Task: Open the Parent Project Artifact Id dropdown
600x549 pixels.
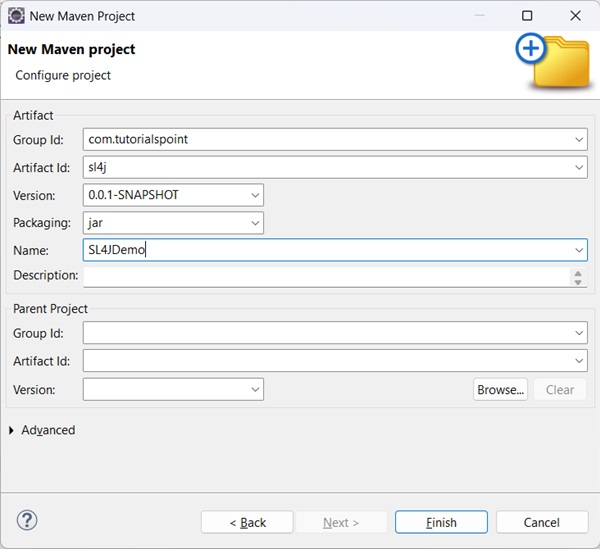Action: pos(580,361)
